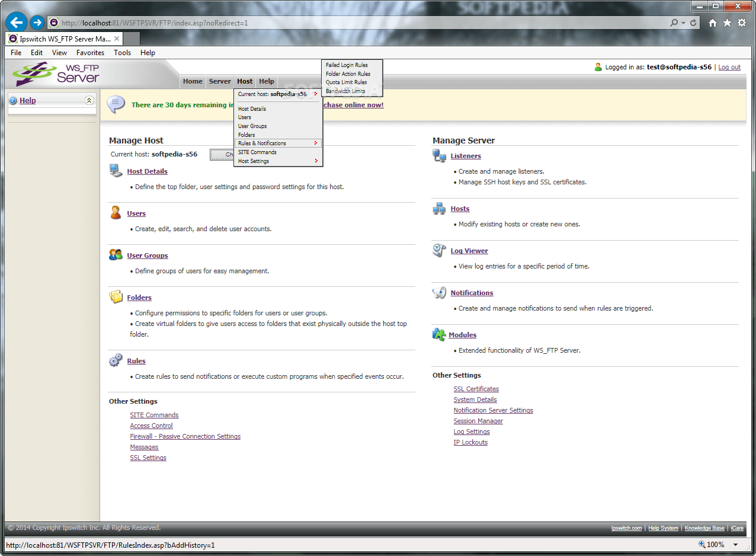Screen dimensions: 756x556
Task: Click the Modules puzzle piece icon
Action: click(x=439, y=334)
